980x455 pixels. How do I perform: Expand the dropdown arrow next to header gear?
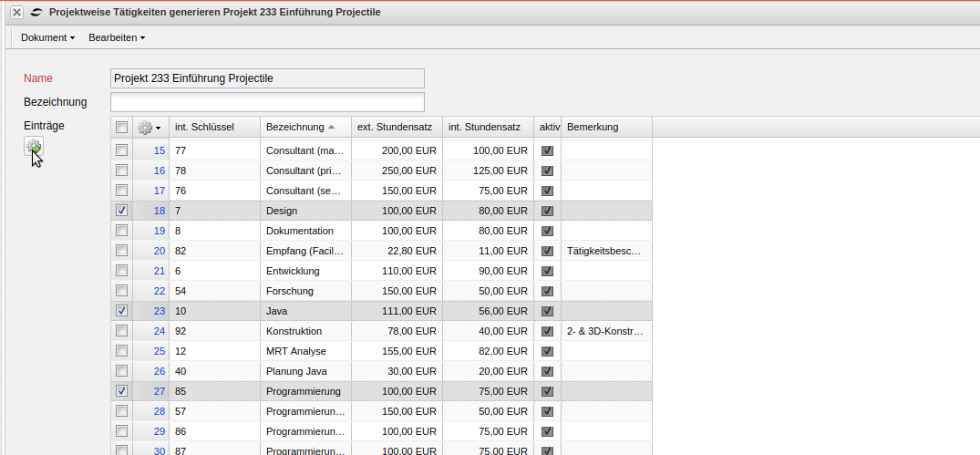(159, 129)
